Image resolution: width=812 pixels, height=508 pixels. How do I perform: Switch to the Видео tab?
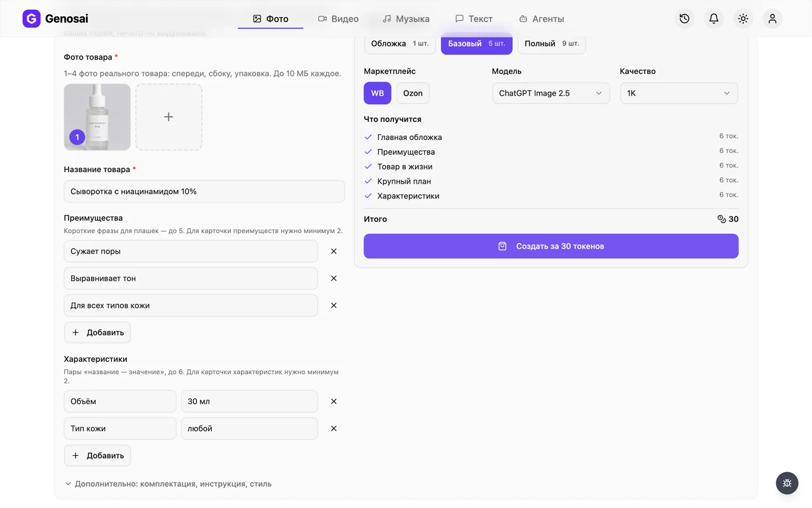339,19
